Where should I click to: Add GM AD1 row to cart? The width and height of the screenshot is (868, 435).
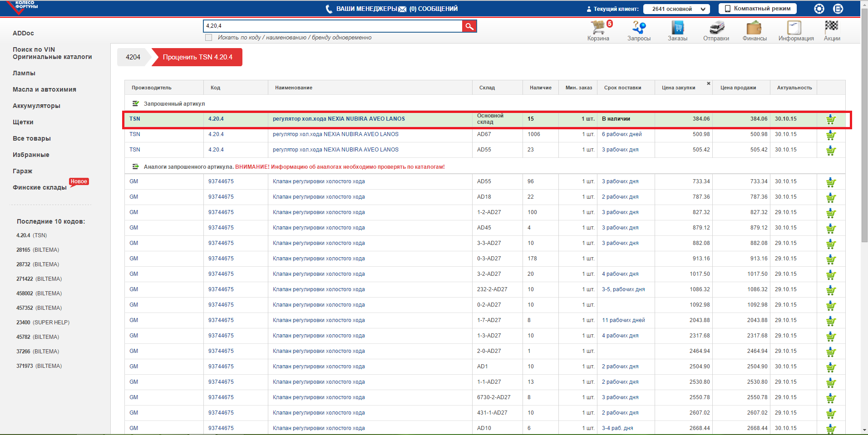pos(831,367)
